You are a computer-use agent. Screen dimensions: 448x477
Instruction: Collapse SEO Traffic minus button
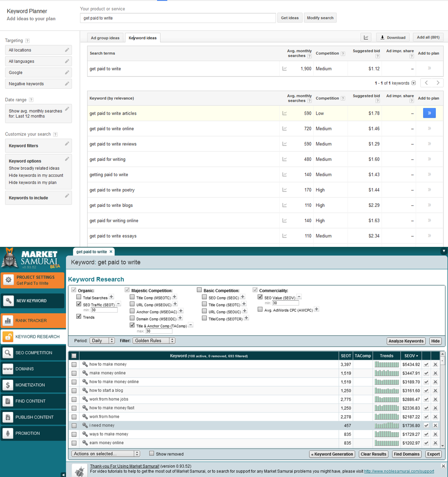[118, 304]
